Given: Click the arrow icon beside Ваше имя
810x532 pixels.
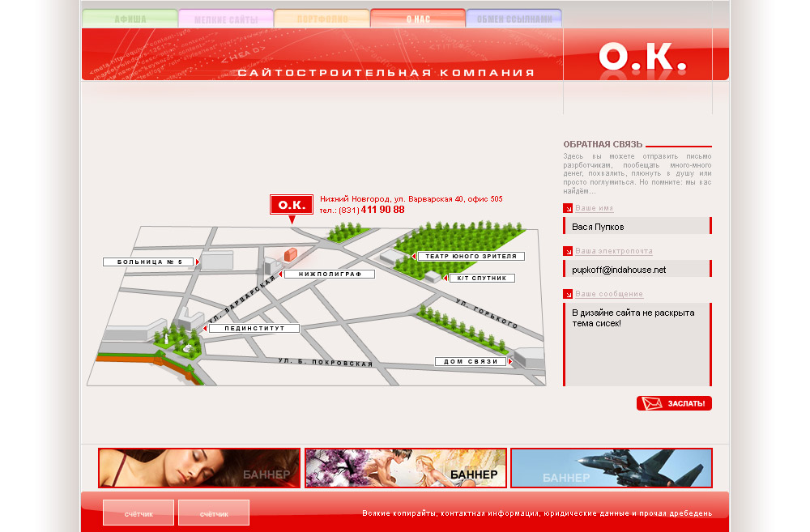Looking at the screenshot, I should [x=568, y=208].
